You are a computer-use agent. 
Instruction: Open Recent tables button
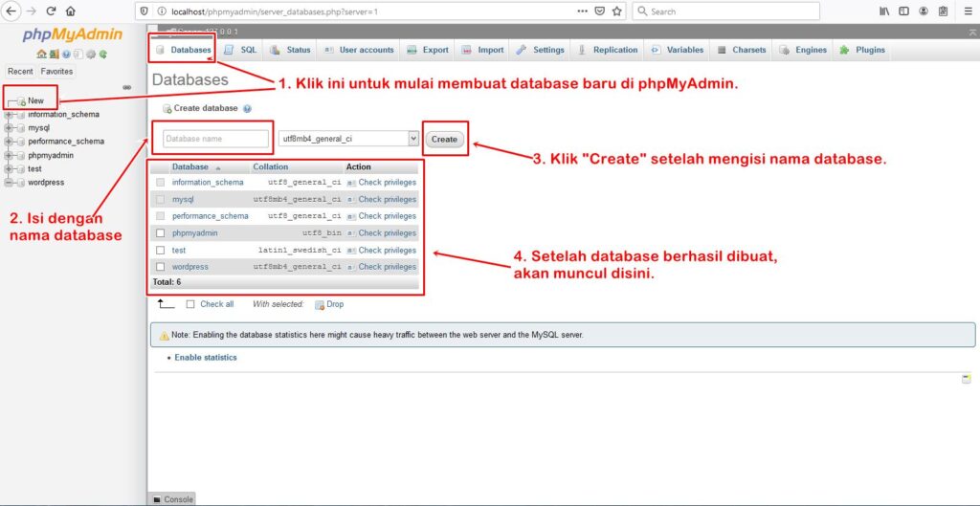[20, 71]
